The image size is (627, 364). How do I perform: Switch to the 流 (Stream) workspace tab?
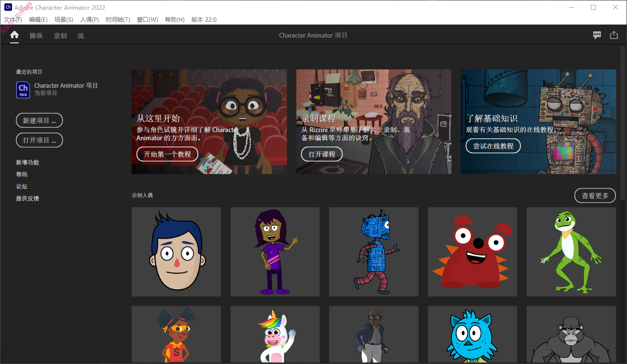click(81, 36)
